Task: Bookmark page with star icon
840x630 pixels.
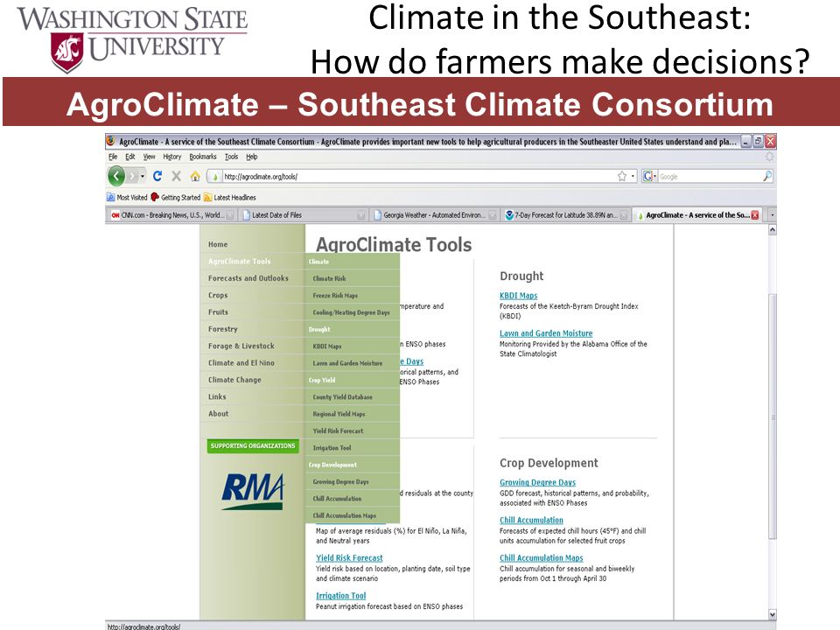Action: click(622, 176)
